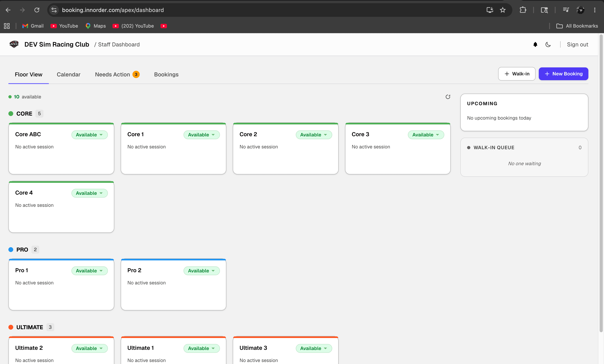604x364 pixels.
Task: Reload the page with the refresh icon
Action: (x=37, y=10)
